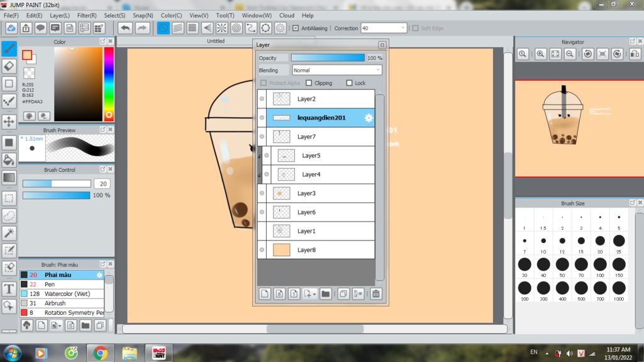644x362 pixels.
Task: Open the Snap menu
Action: [143, 15]
